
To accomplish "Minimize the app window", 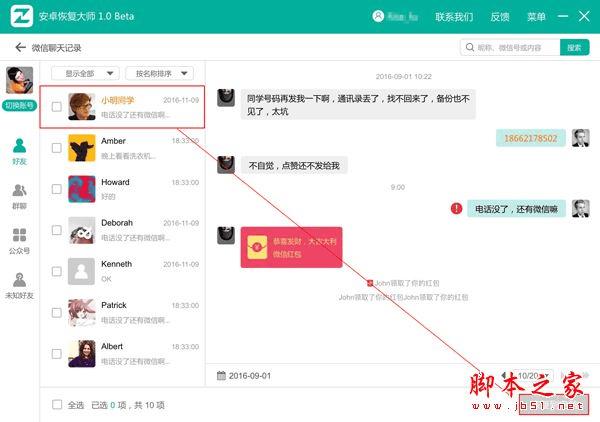I will [563, 16].
